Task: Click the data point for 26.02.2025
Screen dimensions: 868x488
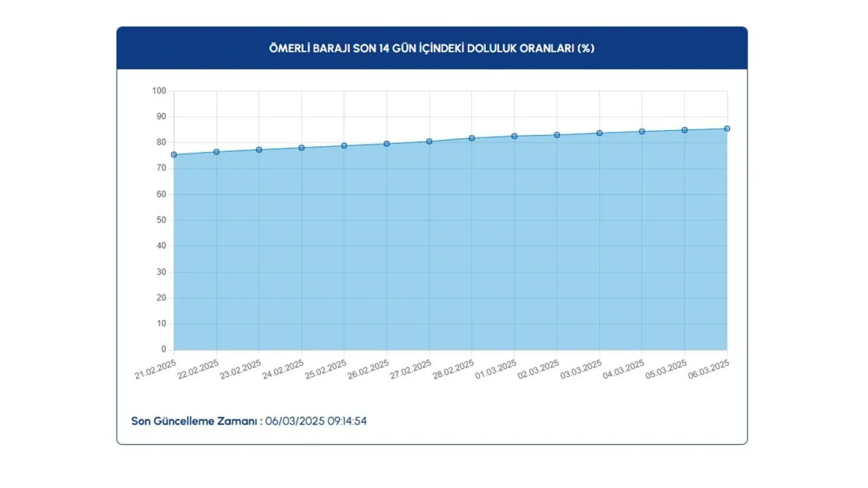Action: point(387,144)
